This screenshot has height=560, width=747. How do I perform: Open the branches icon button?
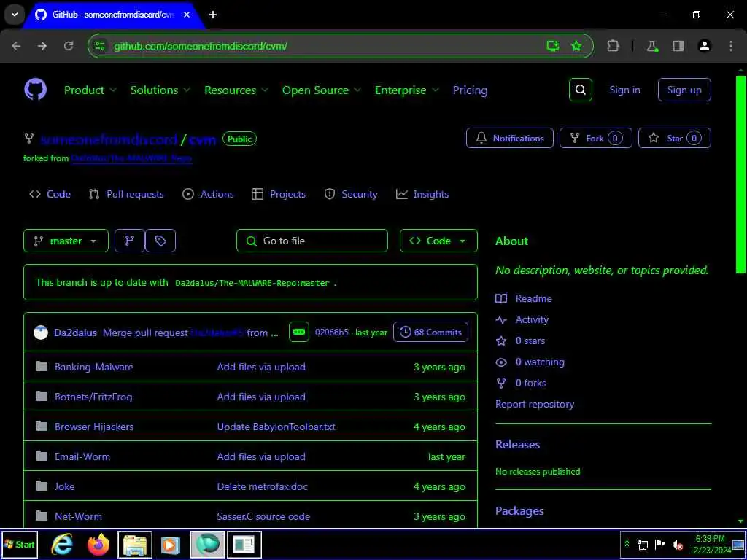(x=130, y=241)
